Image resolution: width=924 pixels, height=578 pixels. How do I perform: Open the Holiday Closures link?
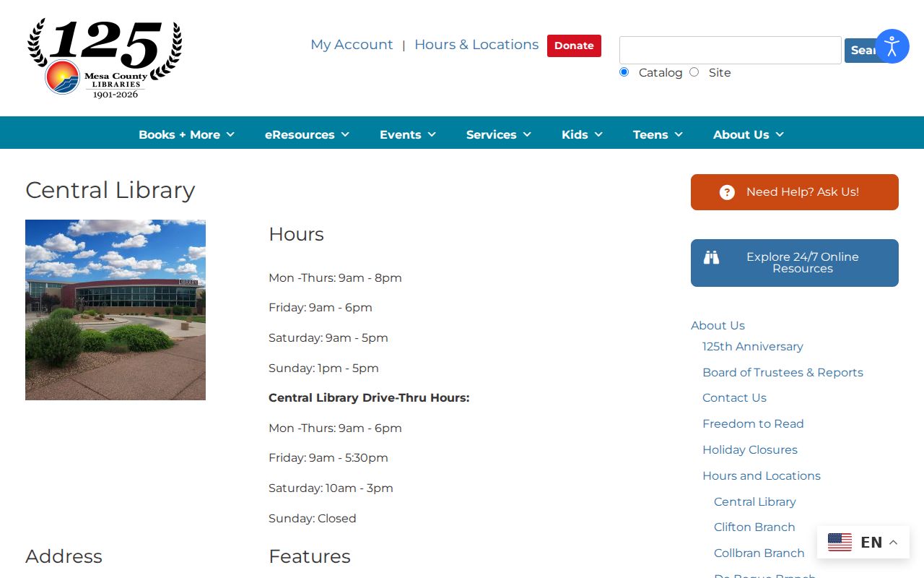click(750, 450)
